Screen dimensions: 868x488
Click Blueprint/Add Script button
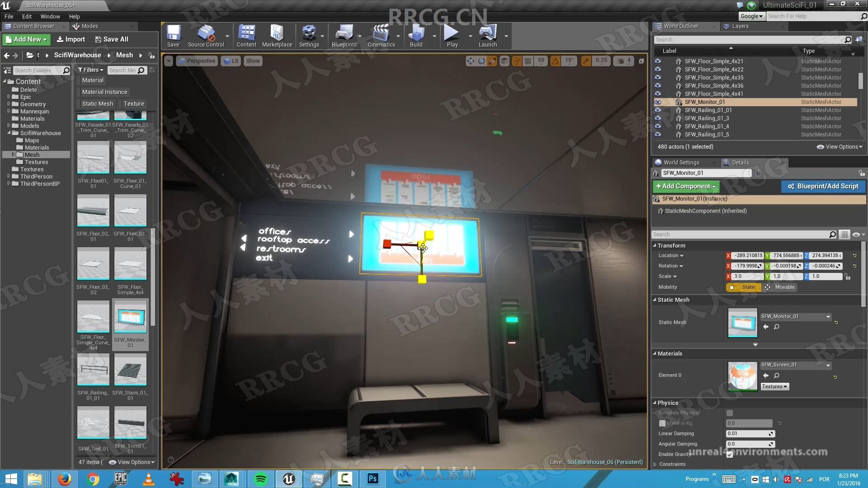(824, 186)
